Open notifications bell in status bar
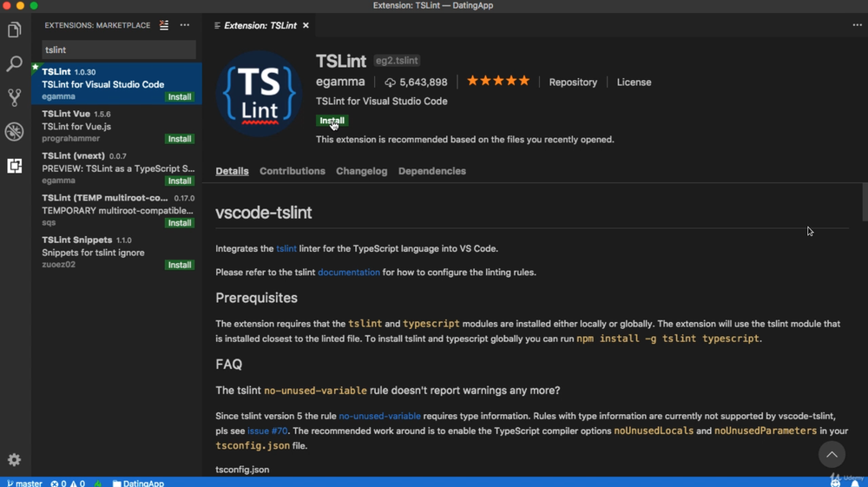Viewport: 868px width, 487px height. pos(855,484)
